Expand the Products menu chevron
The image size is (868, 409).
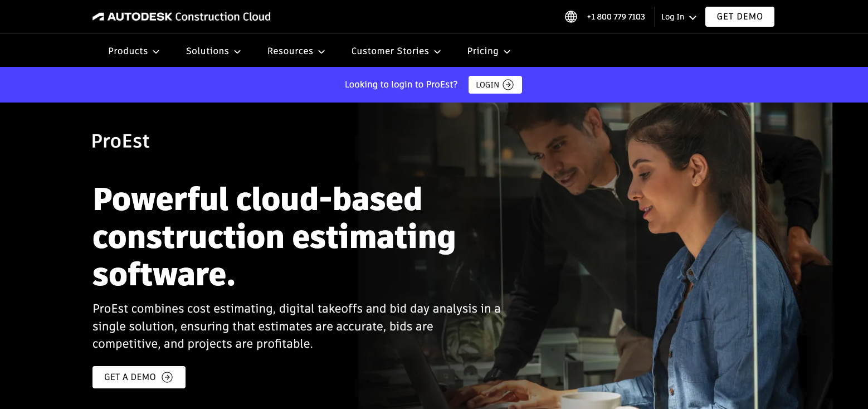click(x=156, y=51)
